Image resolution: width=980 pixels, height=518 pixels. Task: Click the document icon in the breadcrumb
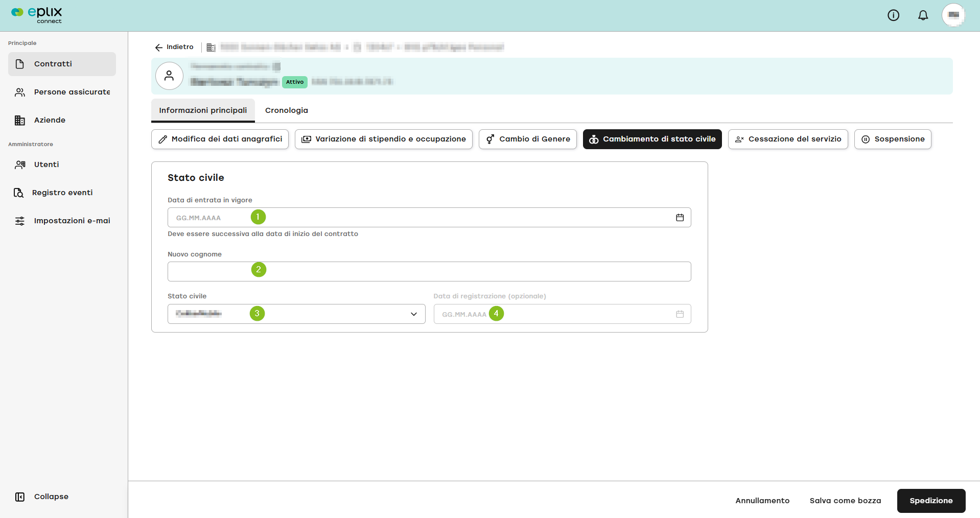[x=357, y=48]
